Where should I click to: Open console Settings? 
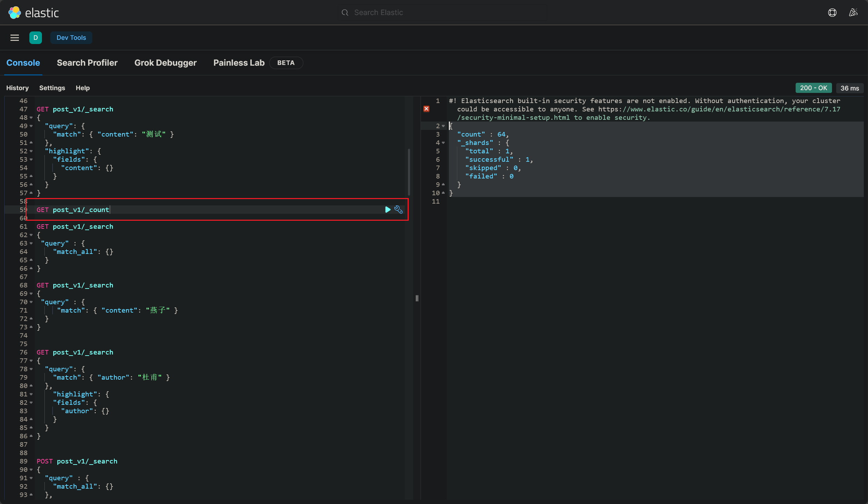tap(52, 88)
